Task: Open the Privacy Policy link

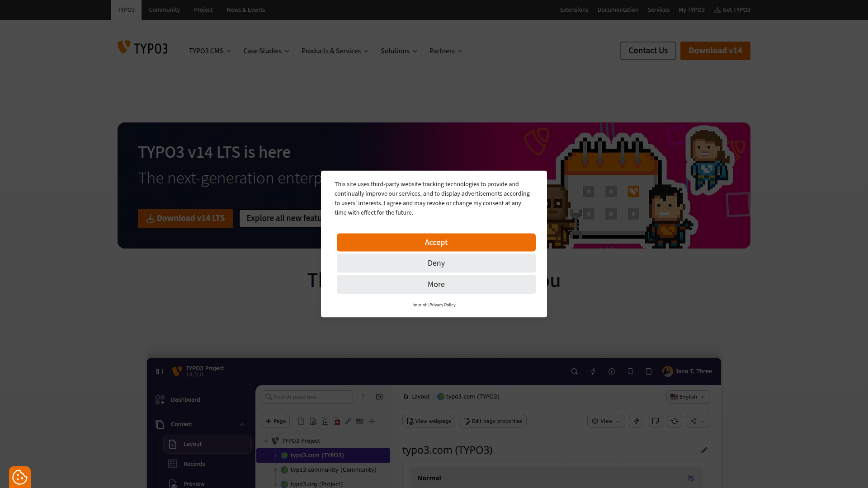Action: [442, 305]
